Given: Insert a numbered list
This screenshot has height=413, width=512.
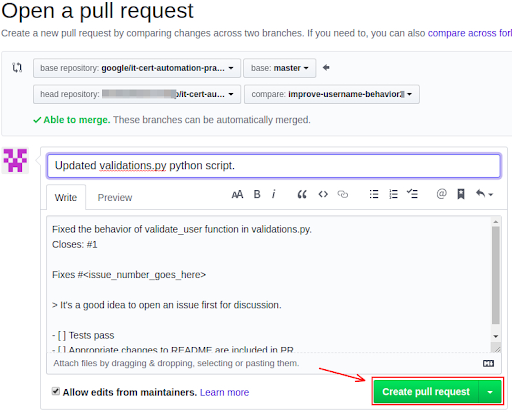Looking at the screenshot, I should (x=393, y=194).
